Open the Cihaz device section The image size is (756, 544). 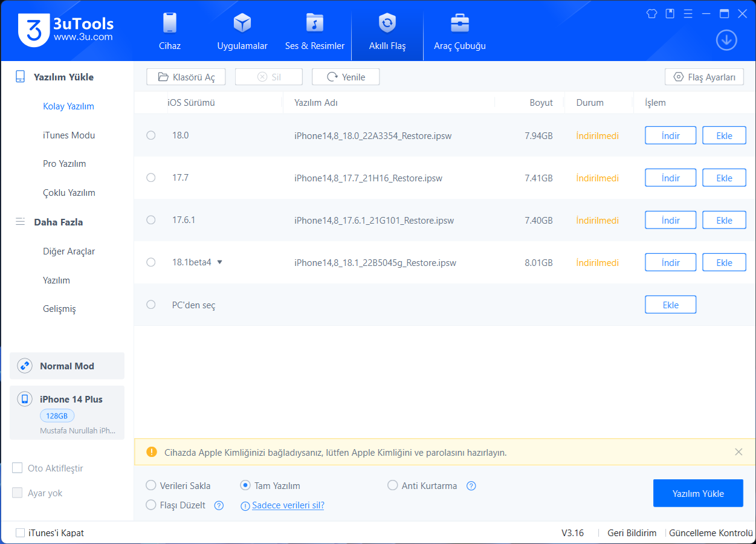170,31
